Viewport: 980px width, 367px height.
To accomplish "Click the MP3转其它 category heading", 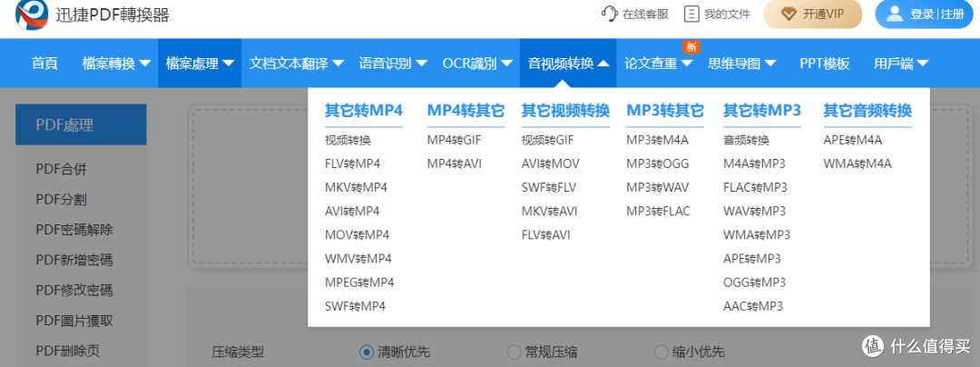I will (665, 111).
